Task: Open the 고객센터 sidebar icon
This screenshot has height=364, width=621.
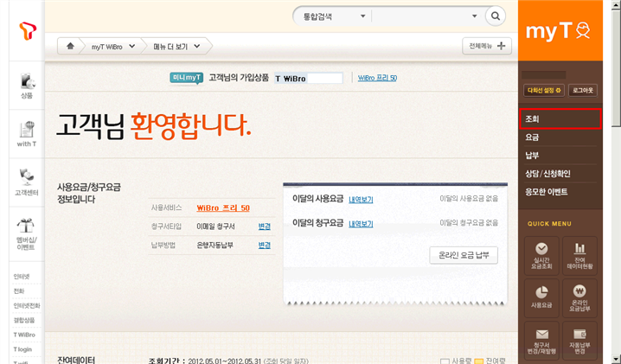Action: [x=27, y=182]
